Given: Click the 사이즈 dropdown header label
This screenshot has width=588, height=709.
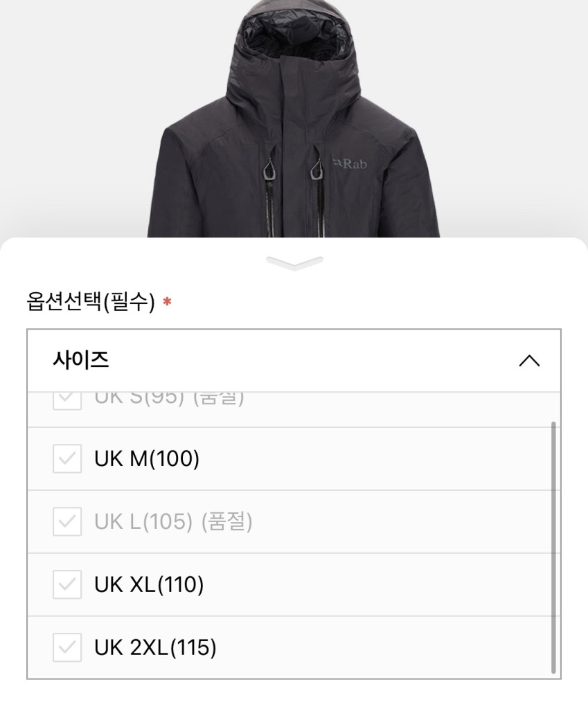Looking at the screenshot, I should (x=81, y=360).
